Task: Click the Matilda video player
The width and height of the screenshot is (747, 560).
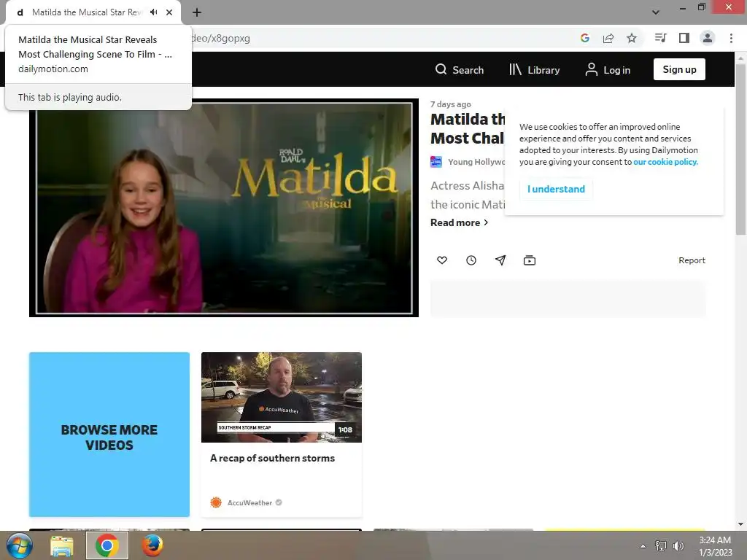Action: [x=224, y=208]
